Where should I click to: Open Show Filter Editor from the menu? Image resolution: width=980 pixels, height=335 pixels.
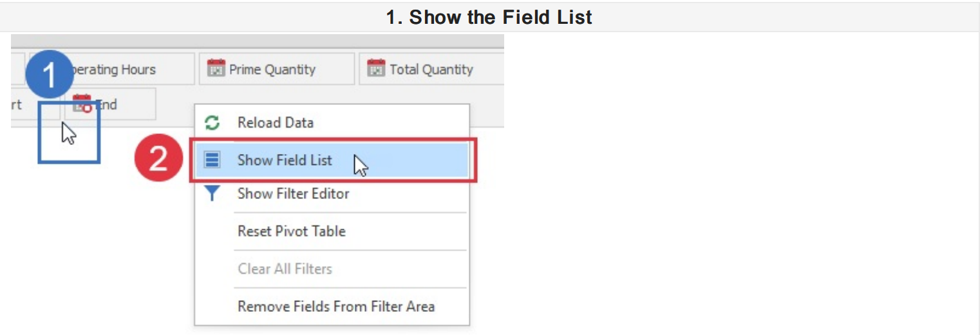click(293, 193)
